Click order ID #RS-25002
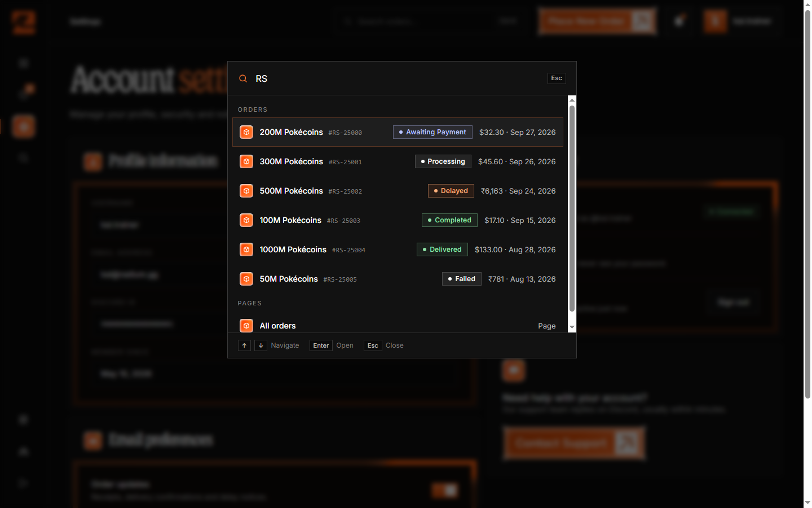The height and width of the screenshot is (508, 812). click(x=345, y=191)
